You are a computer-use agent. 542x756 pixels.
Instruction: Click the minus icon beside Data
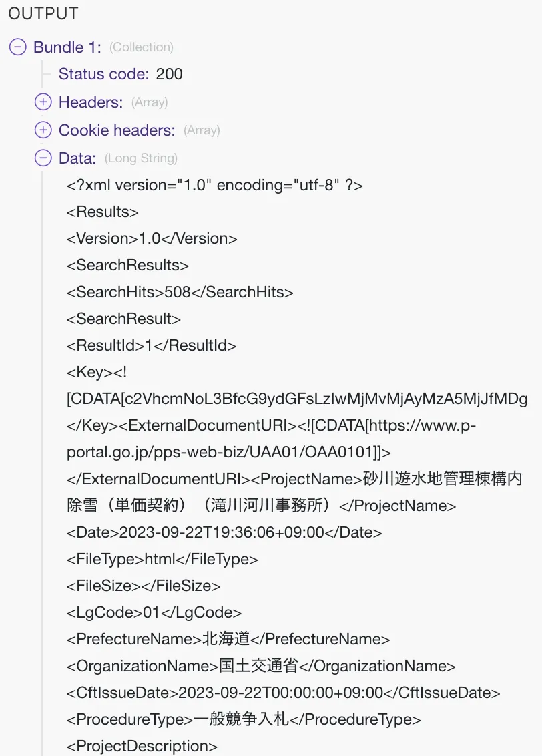coord(43,158)
